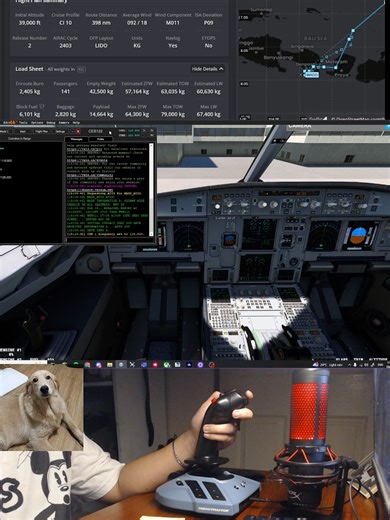390x520 pixels.
Task: Toggle COM1 TX in vPilot
Action: coord(144,130)
